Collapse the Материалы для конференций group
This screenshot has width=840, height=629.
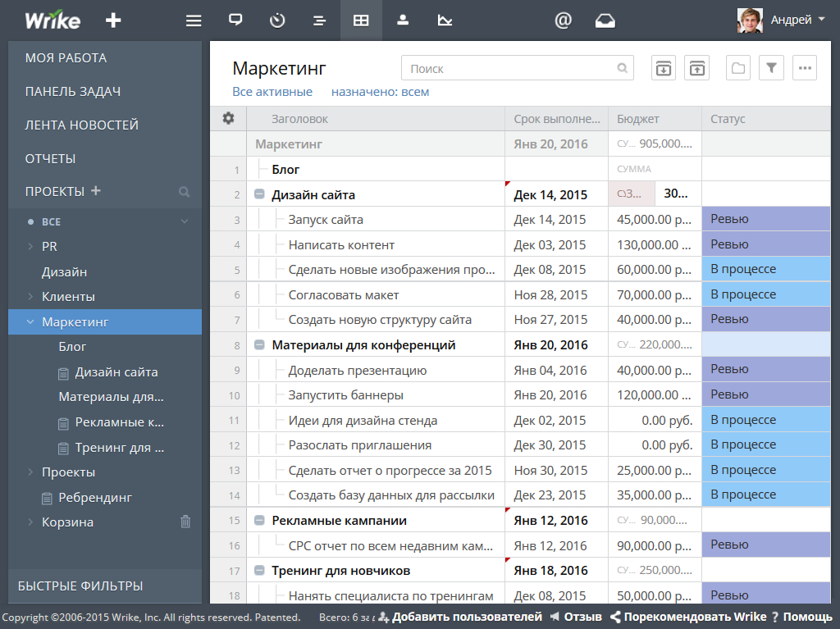click(x=259, y=345)
